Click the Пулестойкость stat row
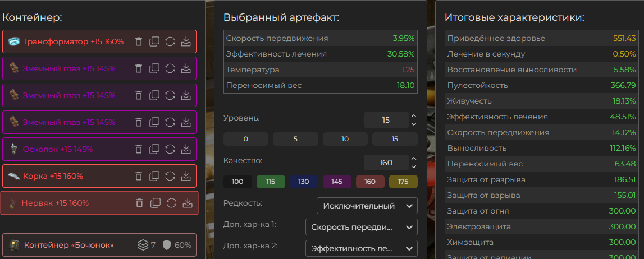 click(x=542, y=85)
